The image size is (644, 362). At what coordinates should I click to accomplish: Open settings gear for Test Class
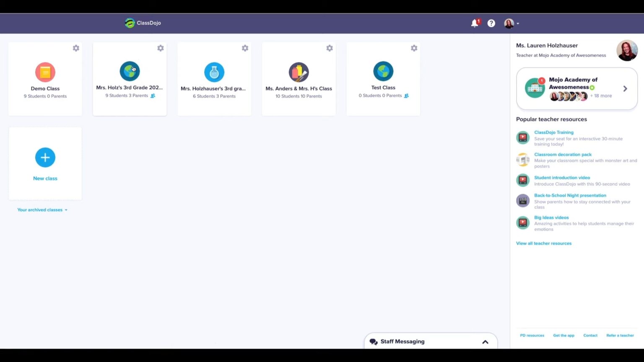coord(414,48)
